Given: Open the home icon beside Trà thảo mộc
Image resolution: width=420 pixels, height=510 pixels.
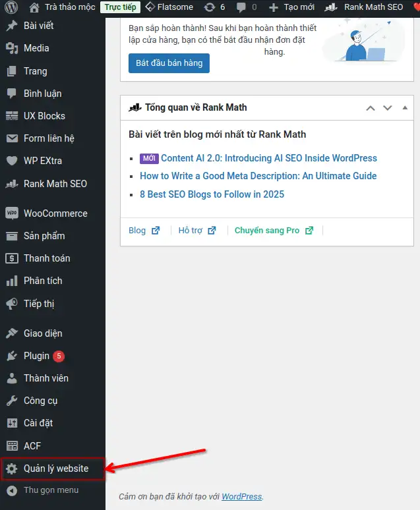Looking at the screenshot, I should pyautogui.click(x=34, y=7).
